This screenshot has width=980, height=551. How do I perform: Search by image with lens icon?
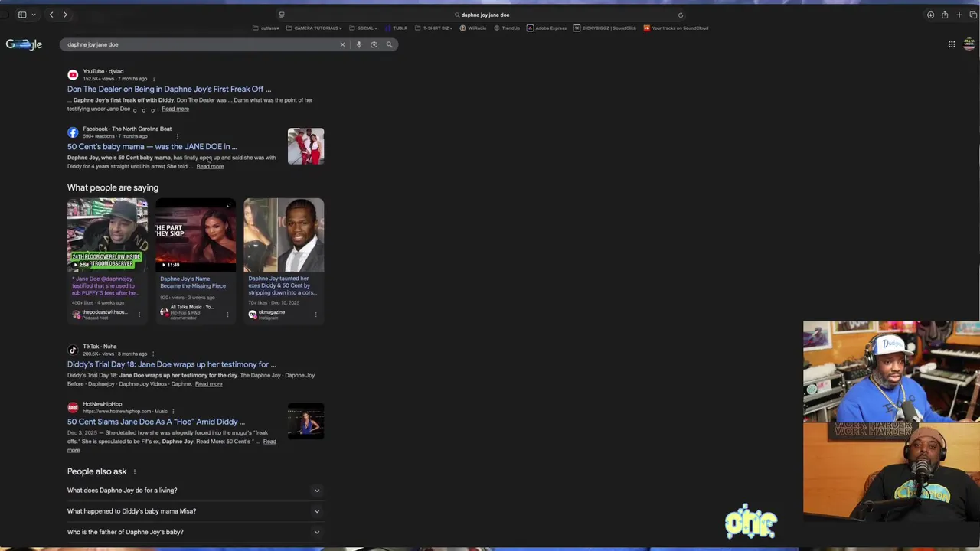tap(374, 44)
